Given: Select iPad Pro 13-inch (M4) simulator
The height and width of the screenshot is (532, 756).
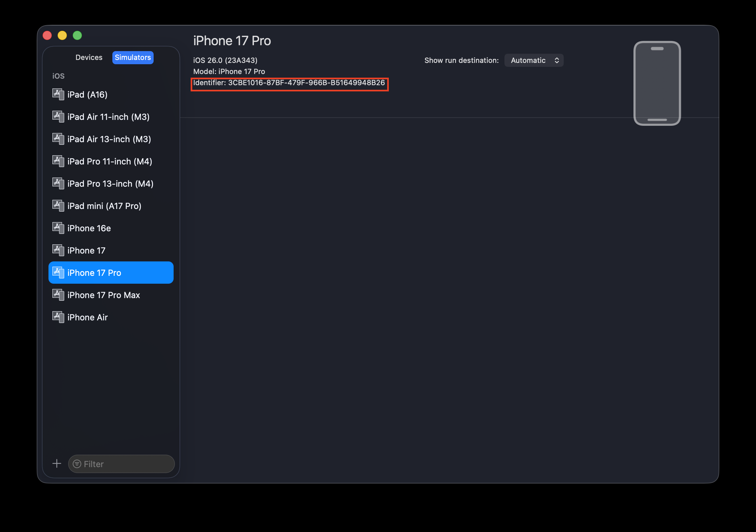Looking at the screenshot, I should pyautogui.click(x=110, y=184).
